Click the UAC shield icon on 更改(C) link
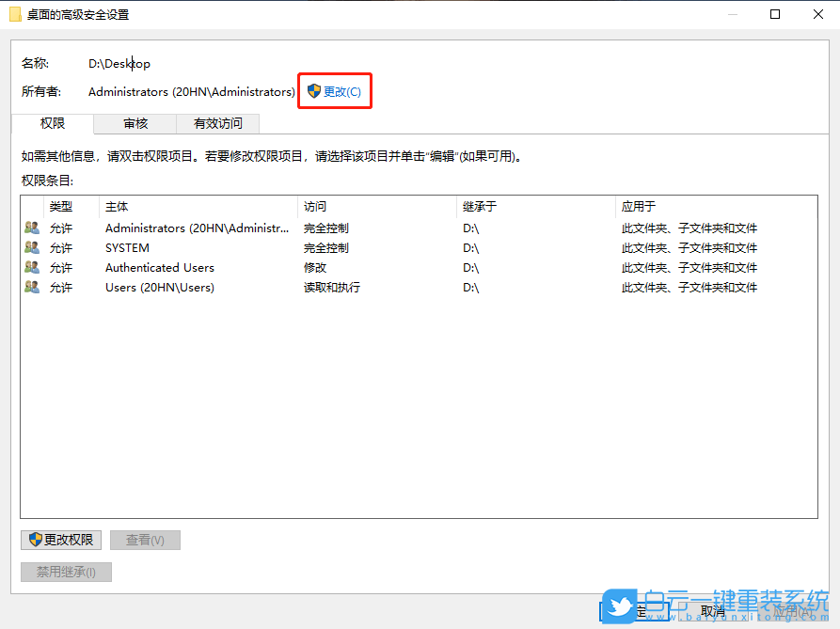 point(313,91)
